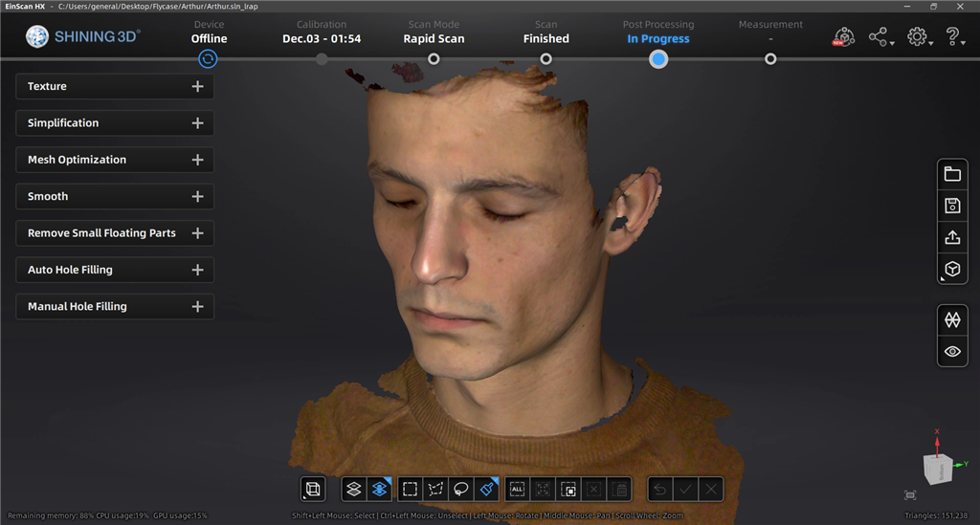
Task: Click the save project icon
Action: (952, 206)
